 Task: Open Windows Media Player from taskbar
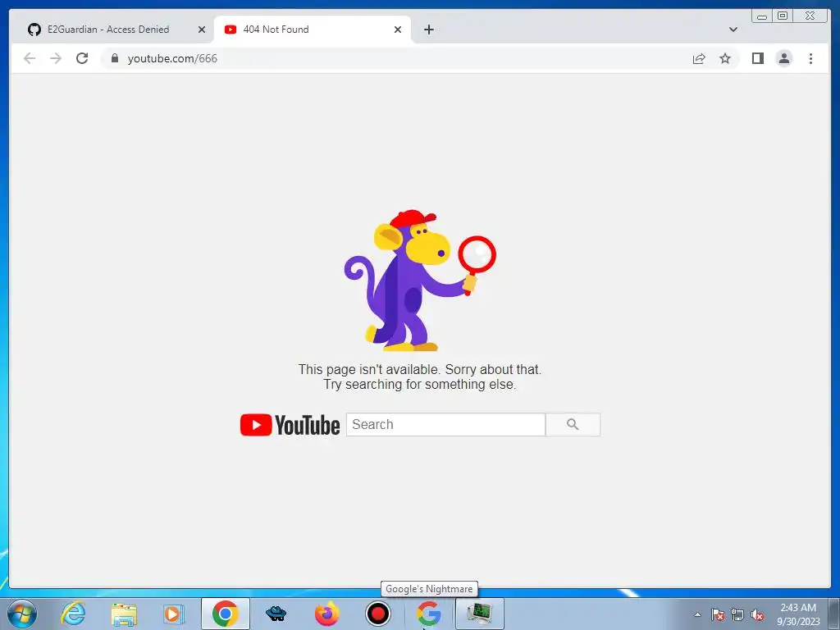pyautogui.click(x=174, y=614)
